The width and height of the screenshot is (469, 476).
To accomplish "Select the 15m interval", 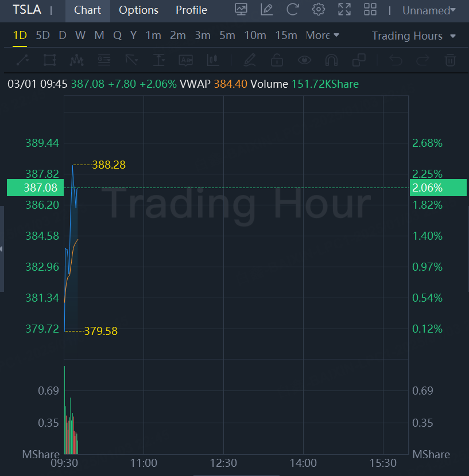I will 286,36.
